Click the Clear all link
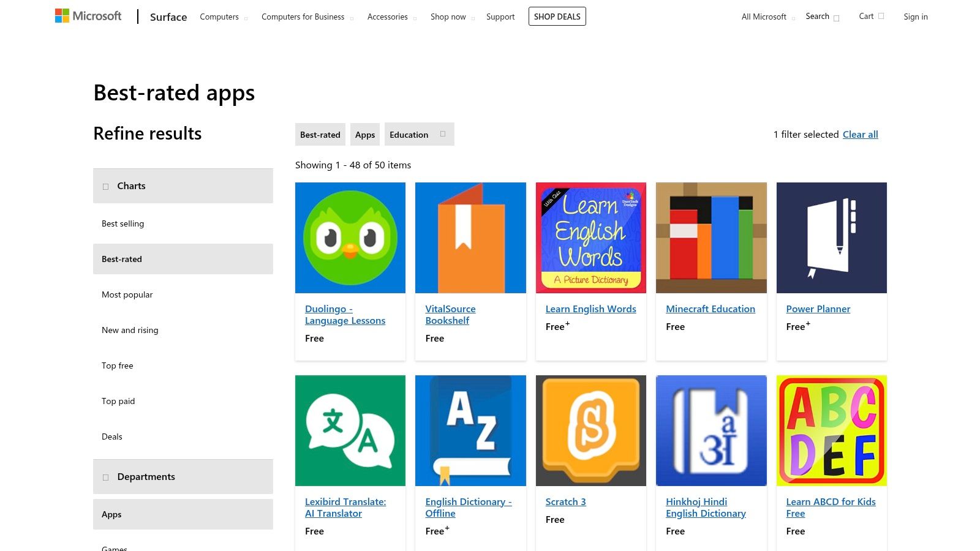Image resolution: width=980 pixels, height=551 pixels. [x=860, y=134]
